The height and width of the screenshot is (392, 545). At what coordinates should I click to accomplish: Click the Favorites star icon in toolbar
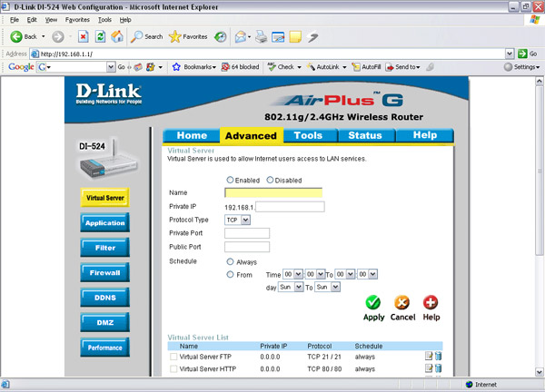174,37
